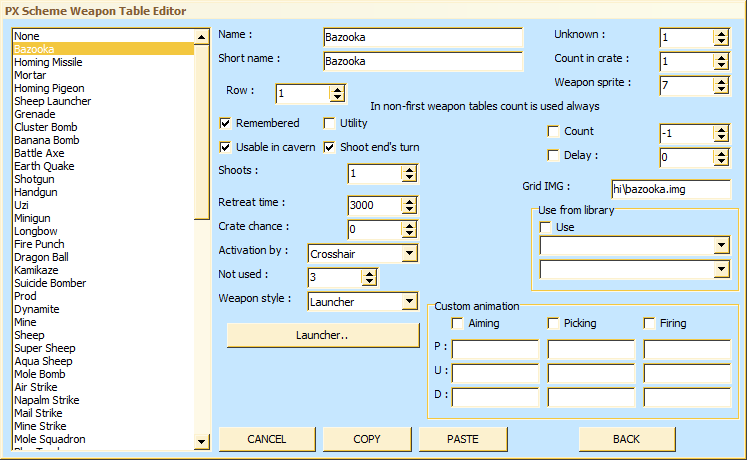
Task: Click the Picking U animation field
Action: pos(591,373)
